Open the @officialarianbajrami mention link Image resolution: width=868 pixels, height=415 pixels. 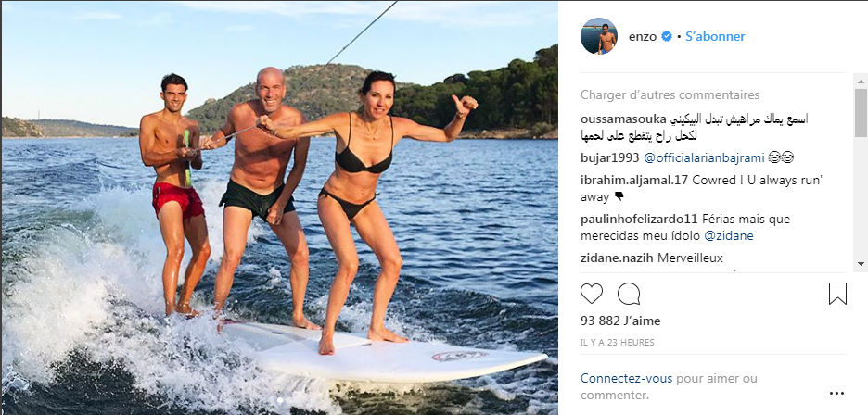[704, 158]
